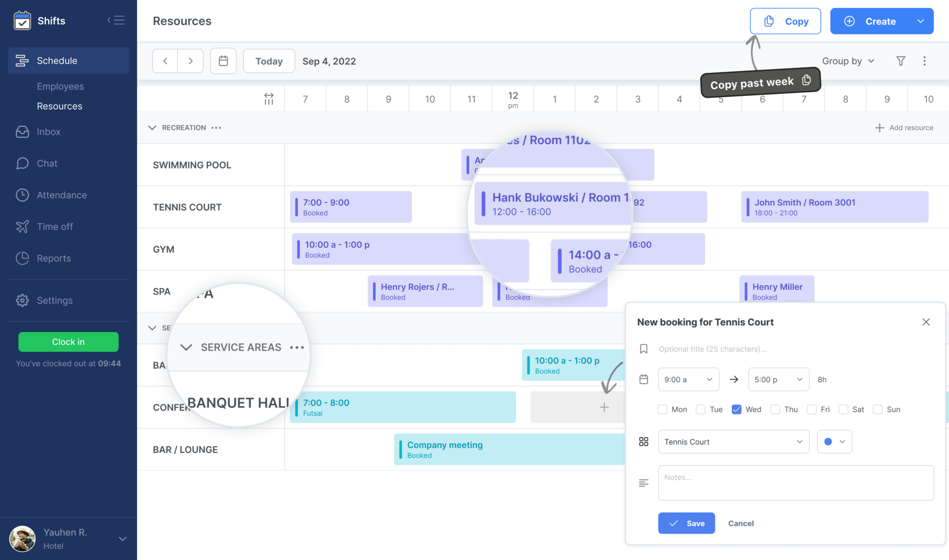Select the Resources menu item
Viewport: 949px width, 560px height.
click(59, 106)
